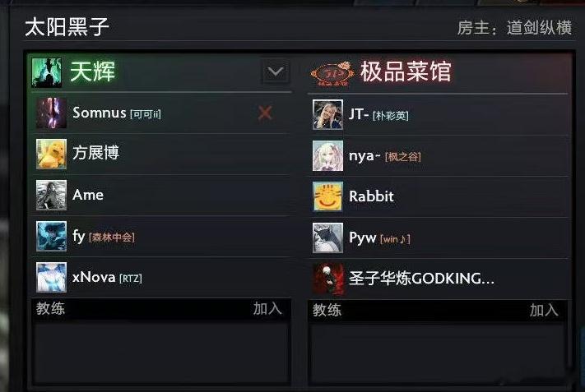
Task: Join as coach for 天辉 team
Action: pyautogui.click(x=267, y=308)
